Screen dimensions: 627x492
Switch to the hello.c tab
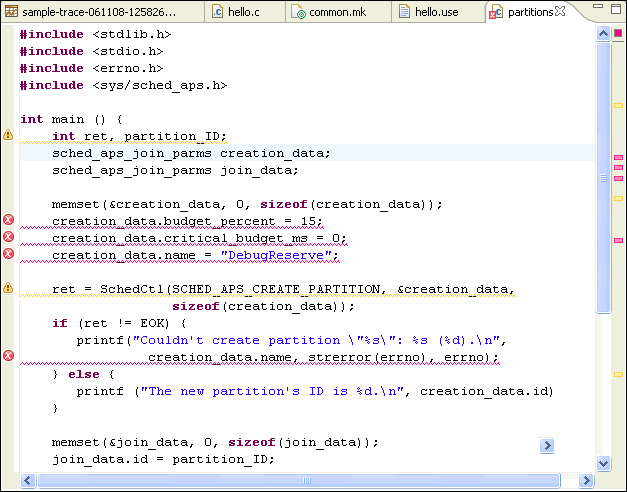tap(239, 12)
